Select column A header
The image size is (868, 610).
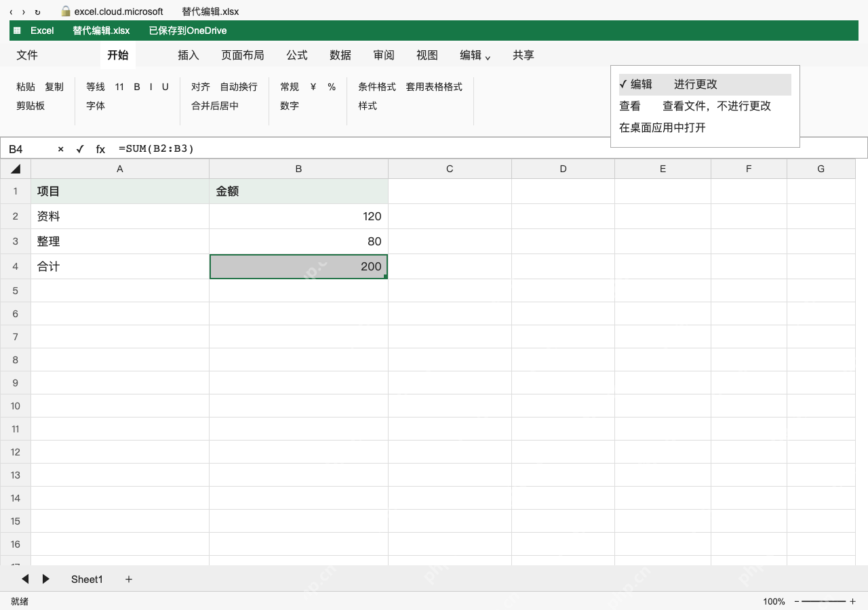(120, 169)
